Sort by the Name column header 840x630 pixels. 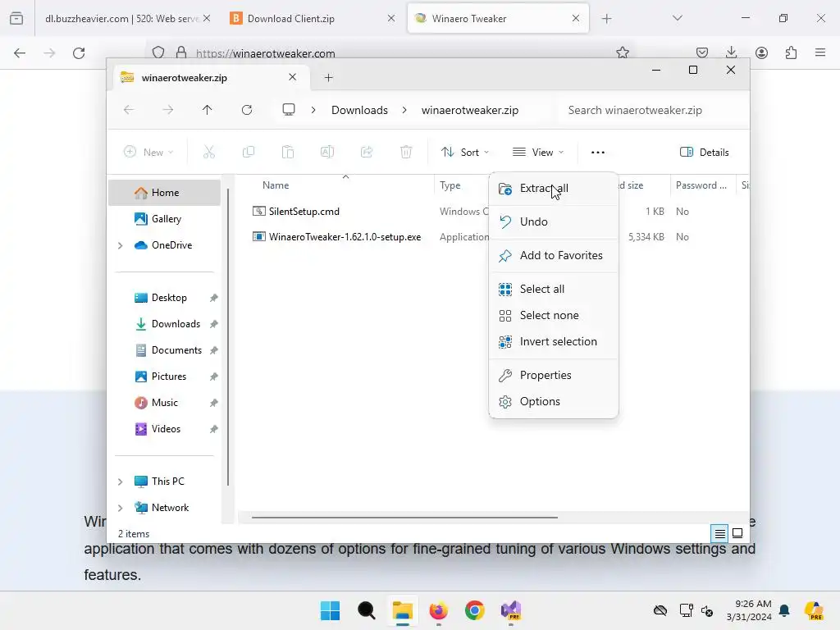(x=276, y=185)
